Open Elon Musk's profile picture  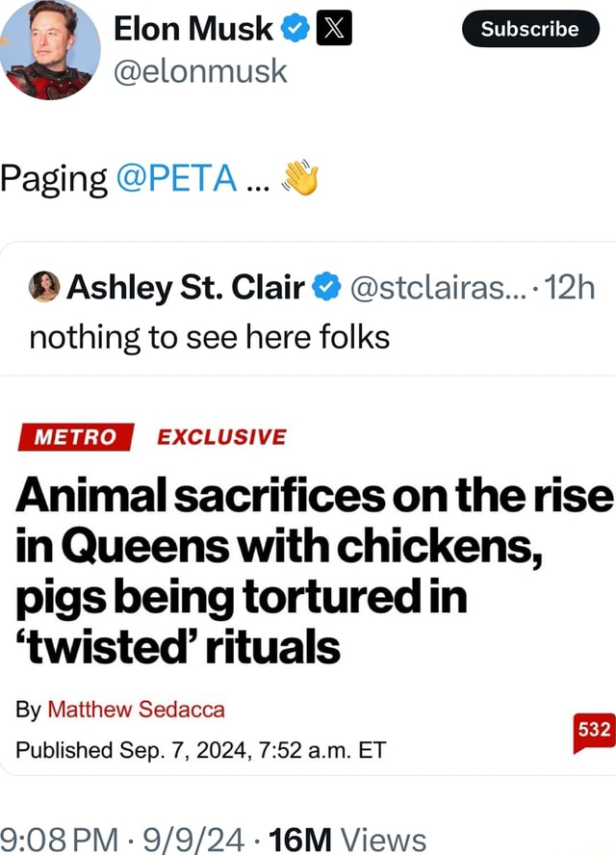[x=49, y=50]
